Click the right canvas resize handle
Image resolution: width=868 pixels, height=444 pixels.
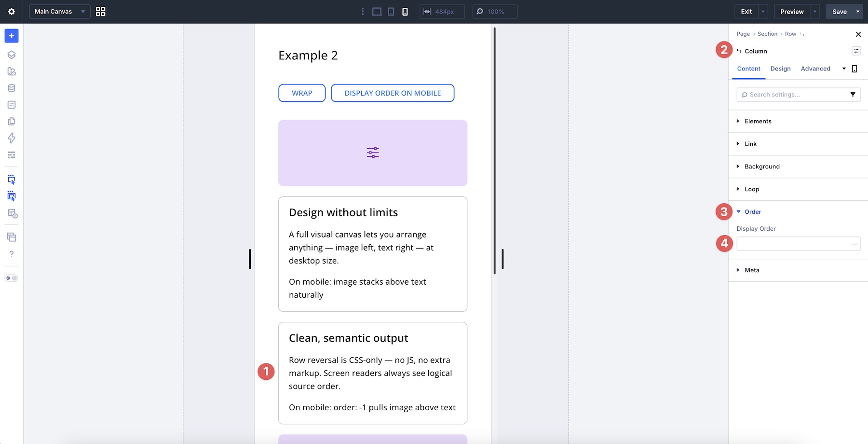click(502, 259)
